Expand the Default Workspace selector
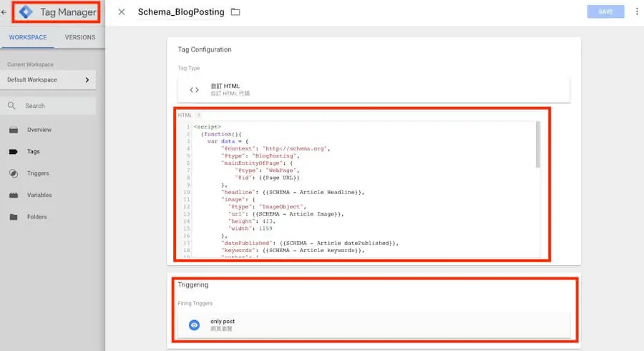 (x=48, y=80)
